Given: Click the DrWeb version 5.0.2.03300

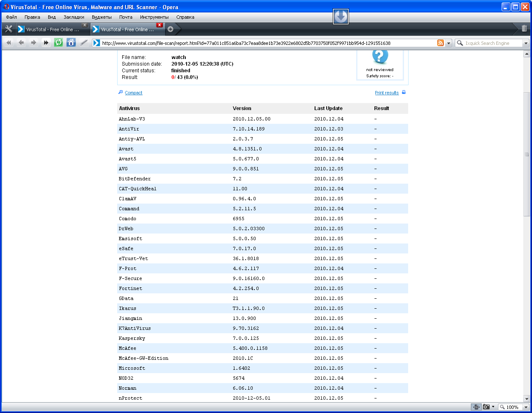Looking at the screenshot, I should [249, 229].
